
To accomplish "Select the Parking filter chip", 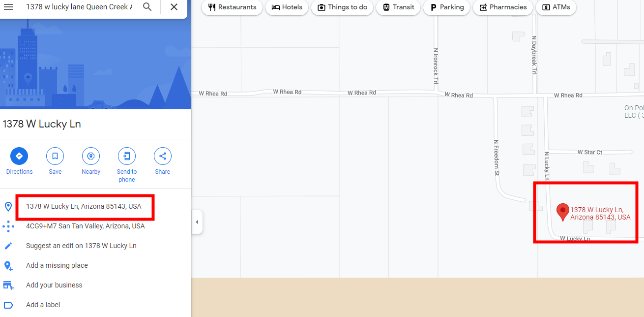I will 446,7.
